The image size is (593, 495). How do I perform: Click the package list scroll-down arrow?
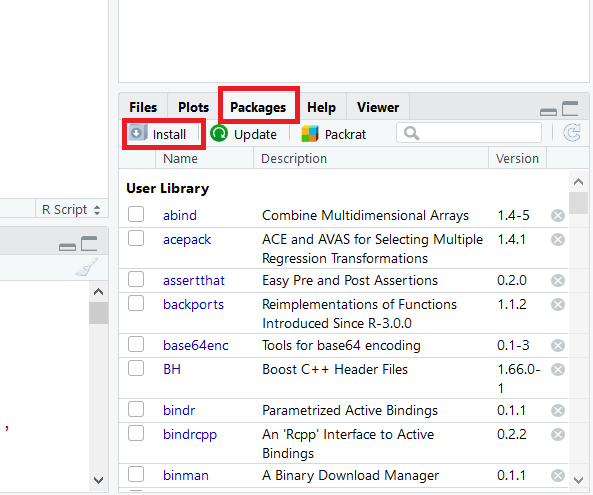pos(578,480)
